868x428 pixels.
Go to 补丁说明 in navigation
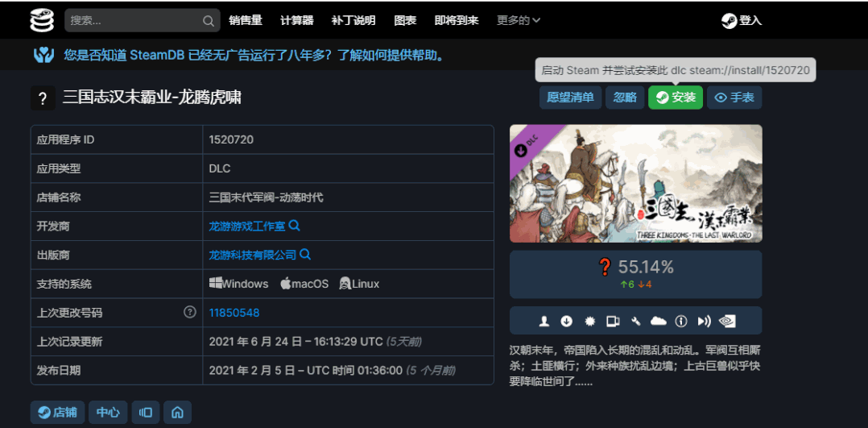click(x=353, y=20)
